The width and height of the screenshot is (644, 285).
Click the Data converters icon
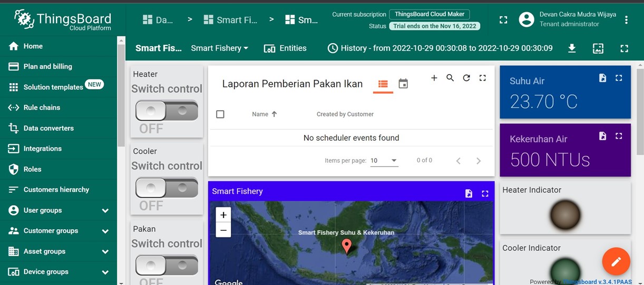tap(14, 128)
